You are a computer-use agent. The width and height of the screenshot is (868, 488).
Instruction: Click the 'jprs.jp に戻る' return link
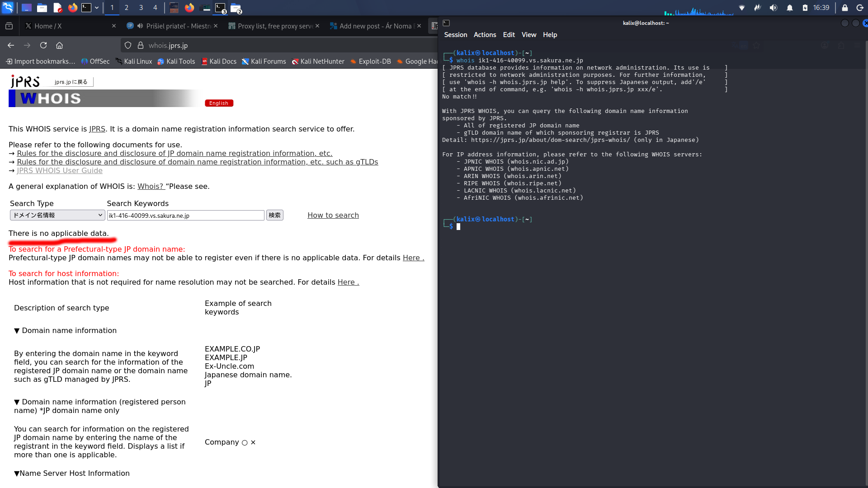click(x=71, y=82)
